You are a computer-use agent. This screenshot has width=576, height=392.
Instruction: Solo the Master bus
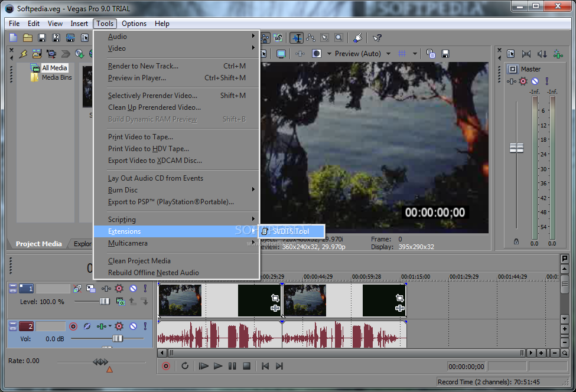point(547,81)
